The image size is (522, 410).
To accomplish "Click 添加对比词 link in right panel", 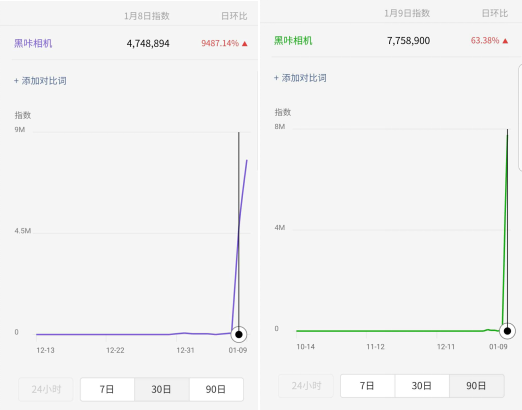I will click(x=300, y=78).
